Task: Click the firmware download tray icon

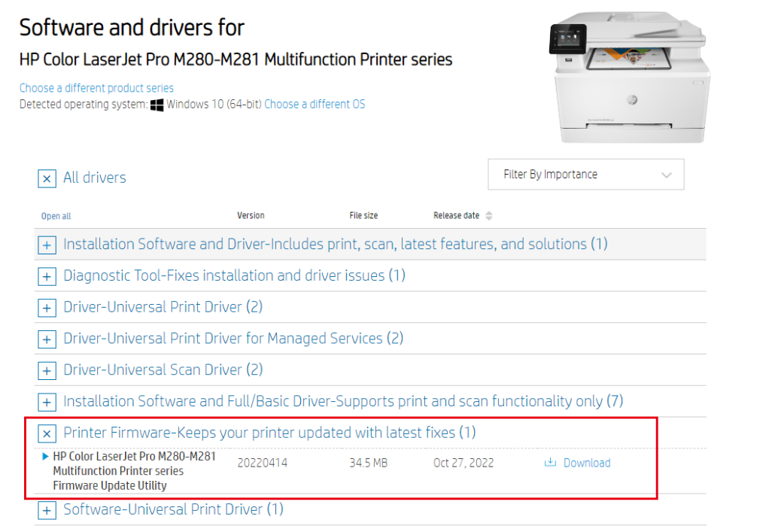Action: tap(550, 462)
